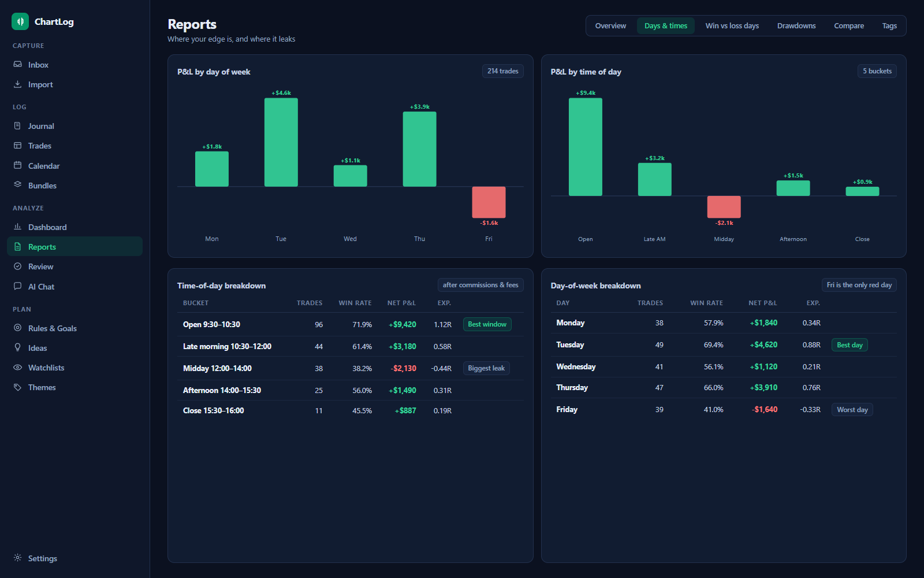Click the Bundles layers icon
This screenshot has height=578, width=924.
pos(18,185)
